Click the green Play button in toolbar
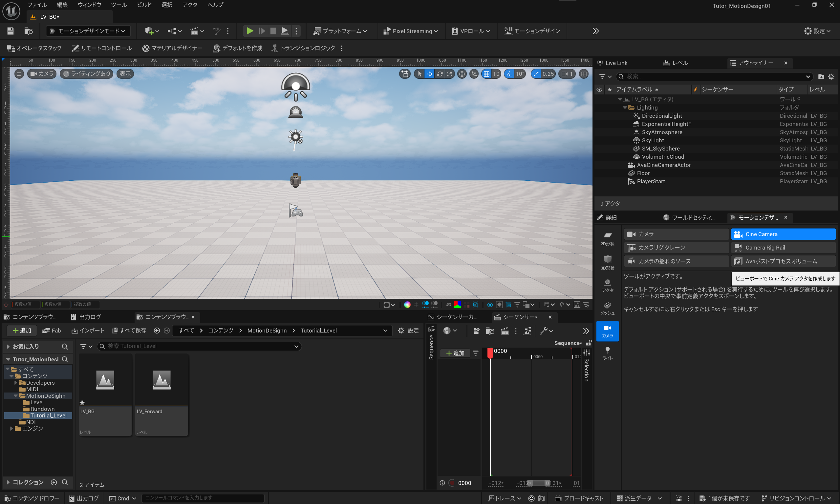 pyautogui.click(x=249, y=31)
